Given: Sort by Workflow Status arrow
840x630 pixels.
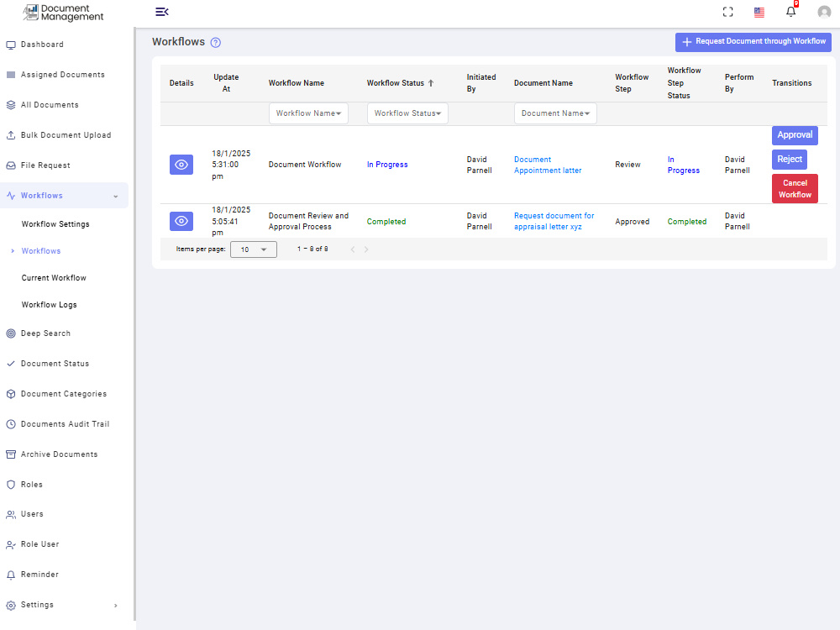Looking at the screenshot, I should click(x=431, y=83).
